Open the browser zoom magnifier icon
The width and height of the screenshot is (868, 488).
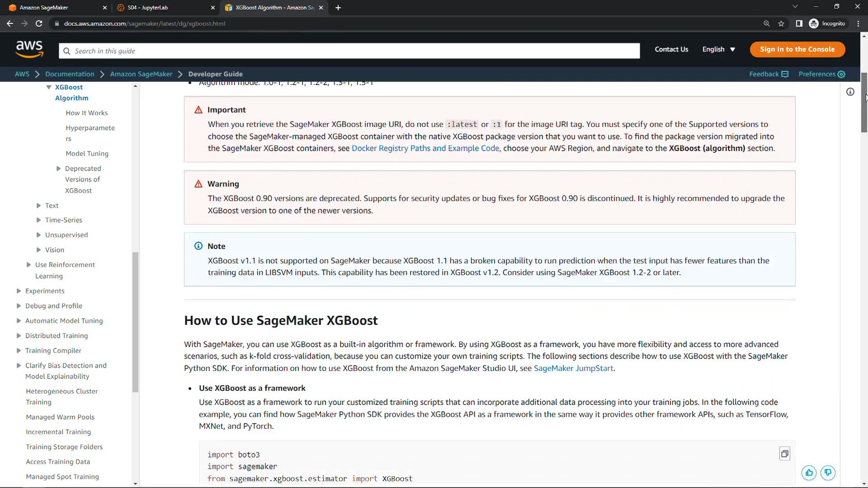(766, 23)
